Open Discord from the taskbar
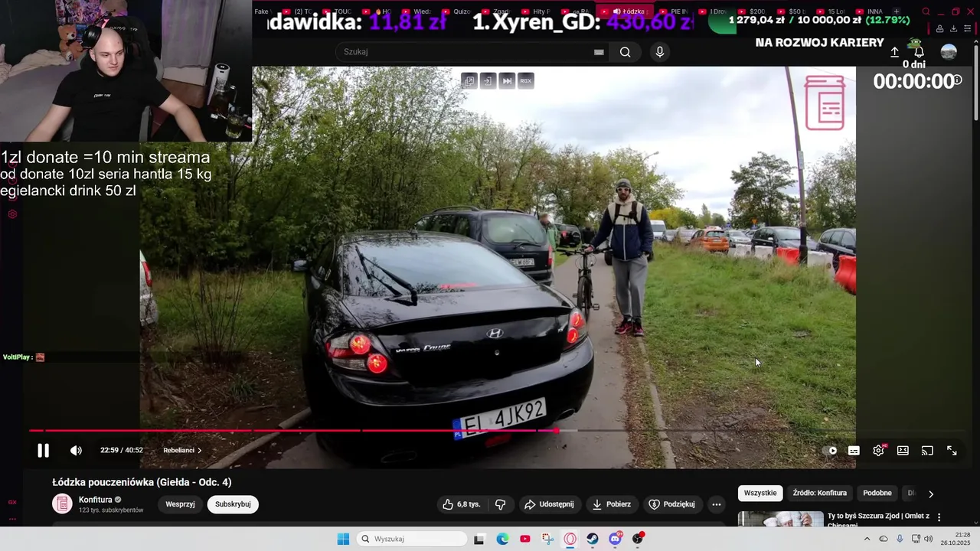Screen dimensions: 980x551 point(616,539)
